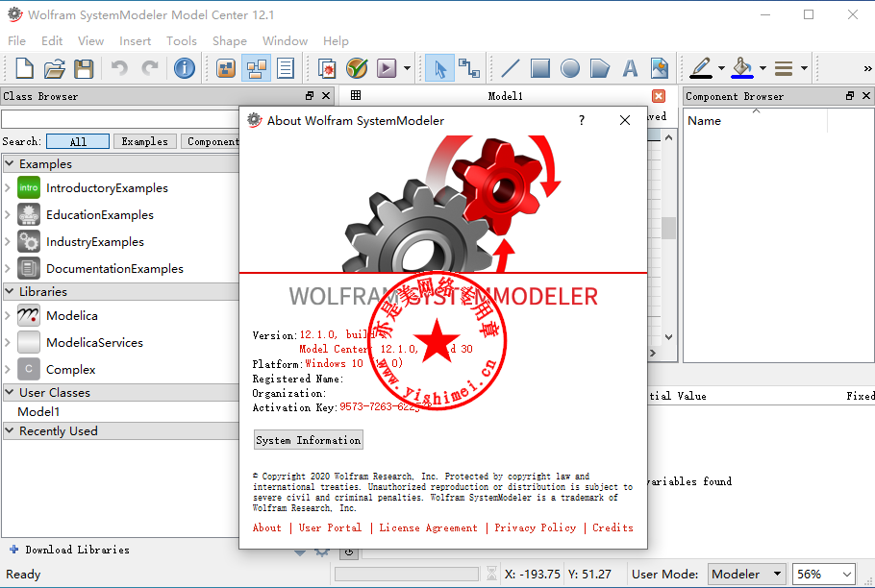Open the User Portal link
This screenshot has height=588, width=875.
pyautogui.click(x=330, y=527)
